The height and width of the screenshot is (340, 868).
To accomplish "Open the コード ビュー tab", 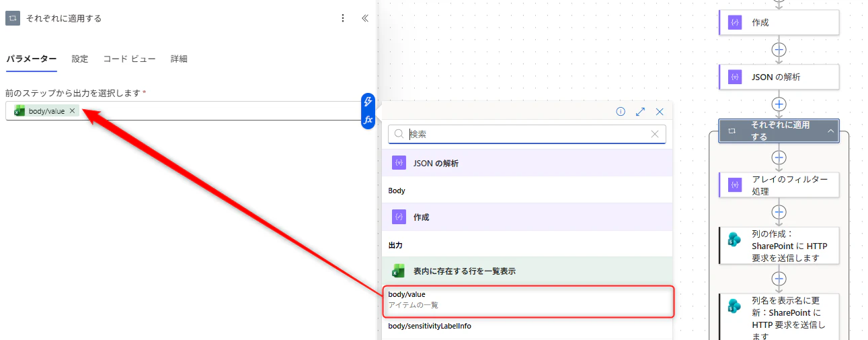I will pyautogui.click(x=129, y=59).
